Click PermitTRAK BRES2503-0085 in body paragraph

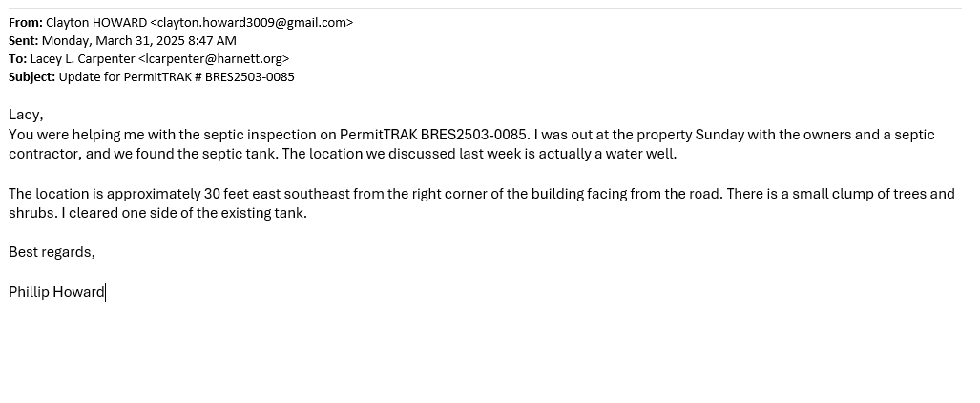pos(434,136)
